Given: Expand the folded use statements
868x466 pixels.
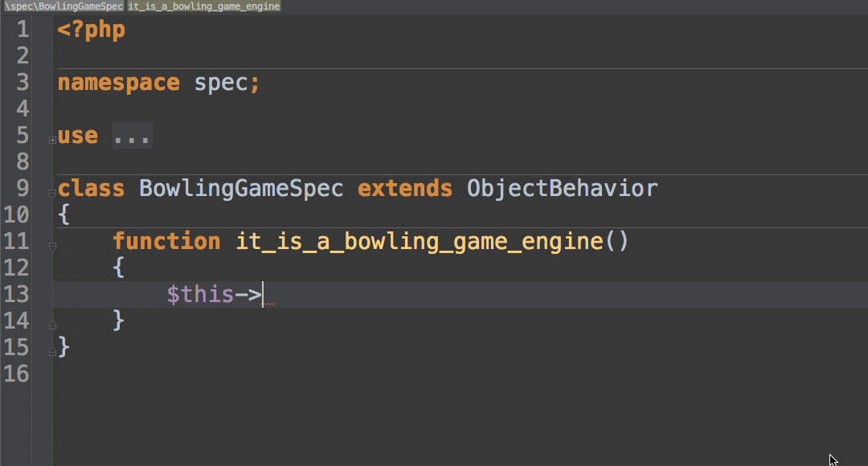Looking at the screenshot, I should point(52,140).
